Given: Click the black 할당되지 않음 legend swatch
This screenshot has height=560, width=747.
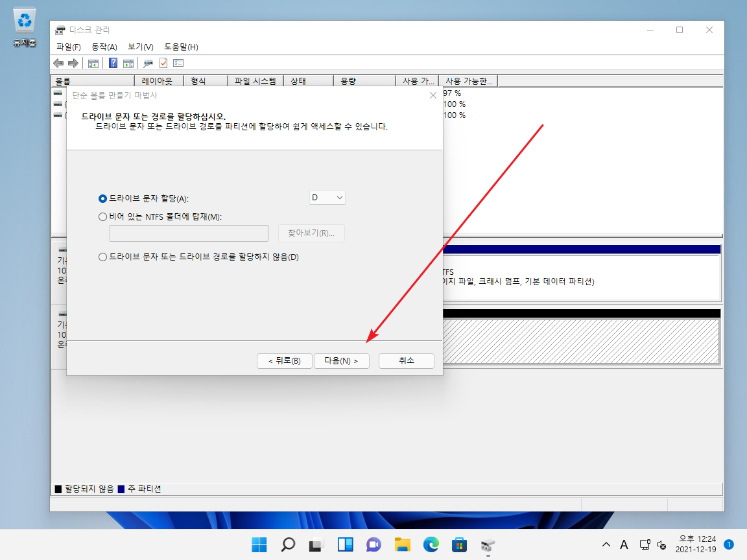Looking at the screenshot, I should 58,489.
